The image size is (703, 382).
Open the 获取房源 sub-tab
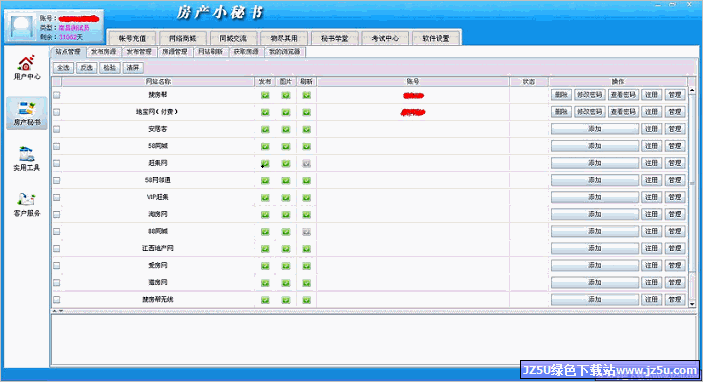[246, 52]
